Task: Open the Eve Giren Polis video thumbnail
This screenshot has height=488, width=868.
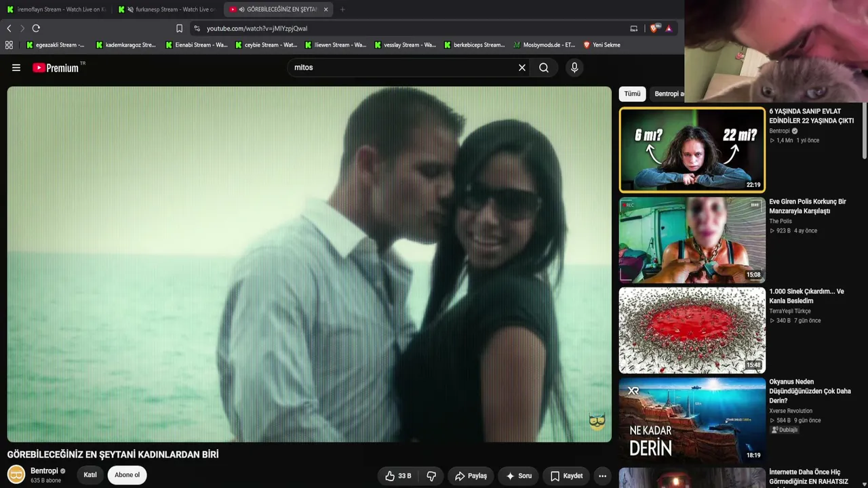Action: tap(692, 240)
